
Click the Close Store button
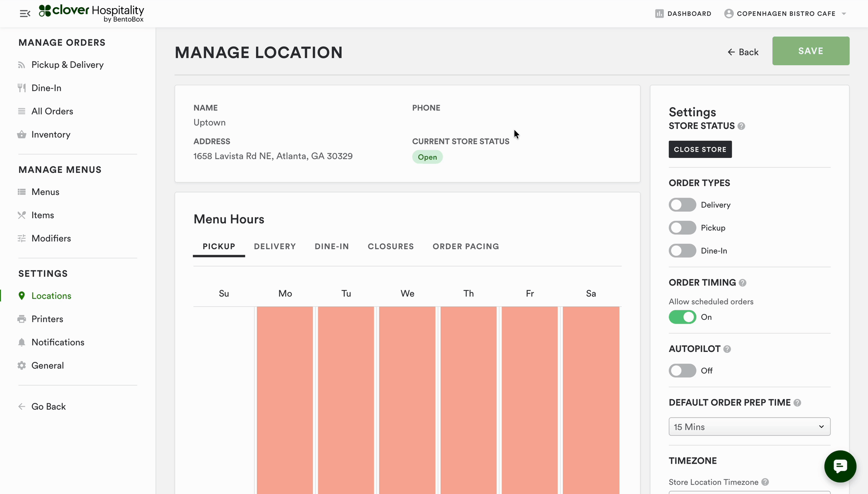click(700, 149)
